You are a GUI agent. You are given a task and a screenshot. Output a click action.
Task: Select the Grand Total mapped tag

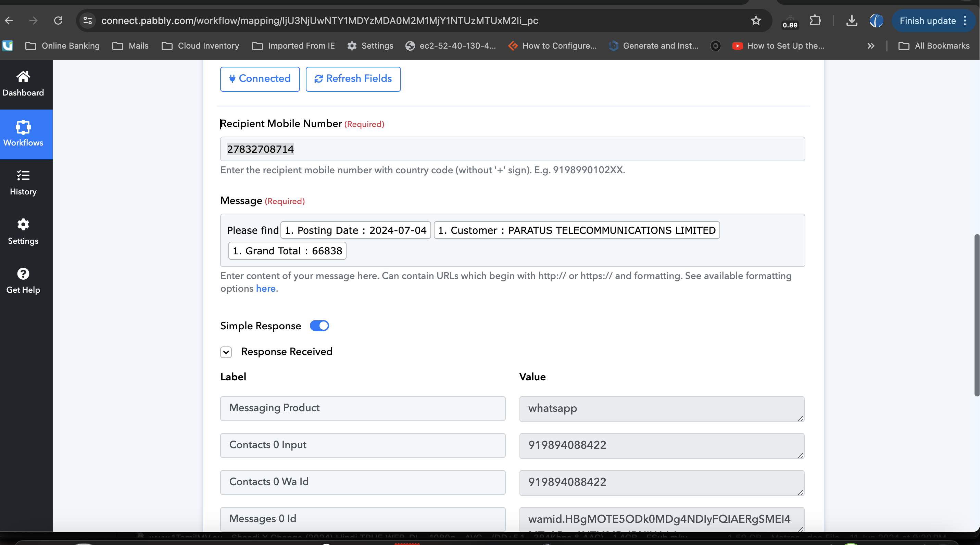pyautogui.click(x=287, y=251)
